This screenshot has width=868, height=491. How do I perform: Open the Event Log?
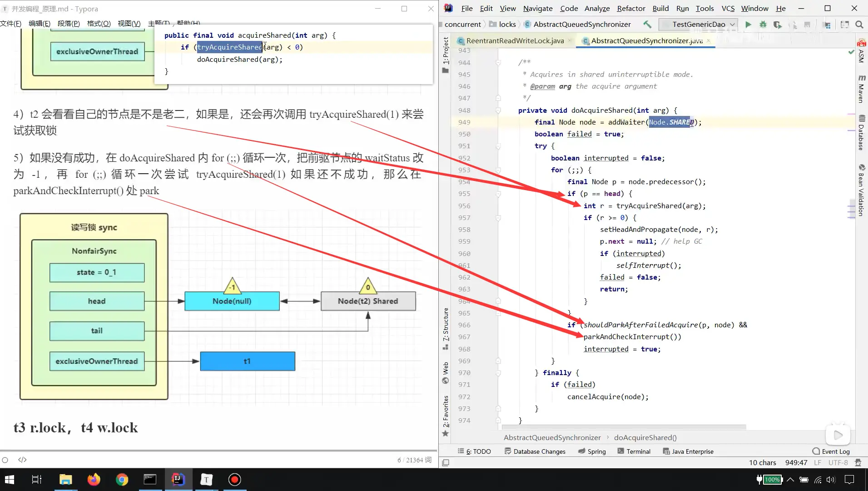(831, 451)
